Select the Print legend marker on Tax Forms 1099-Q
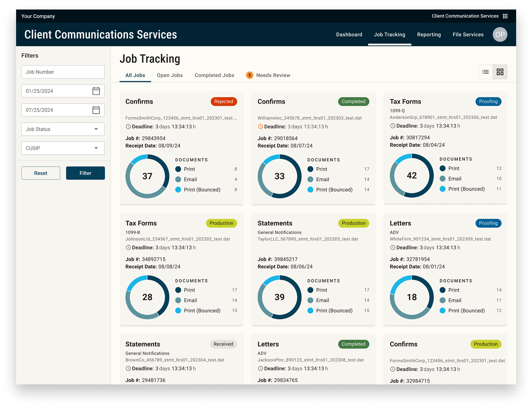Viewport: 532px width, 407px height. tap(443, 168)
